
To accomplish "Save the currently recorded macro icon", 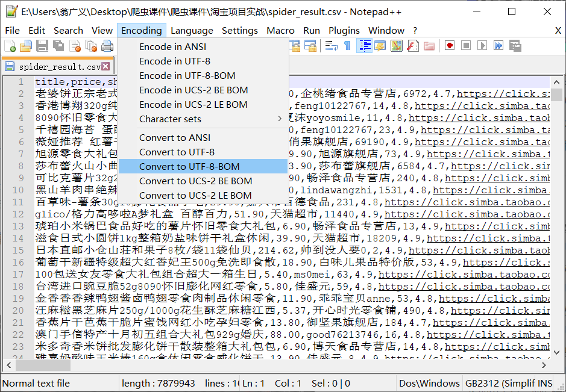I will click(x=515, y=46).
